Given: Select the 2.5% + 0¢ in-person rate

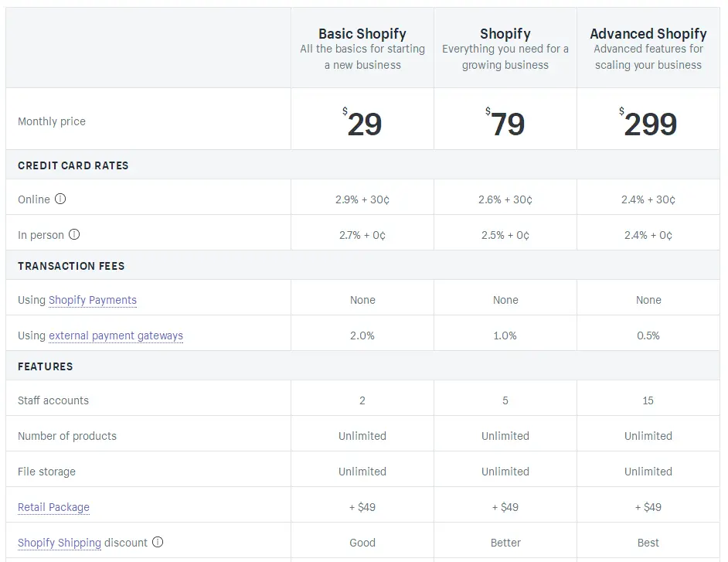Looking at the screenshot, I should pyautogui.click(x=505, y=235).
